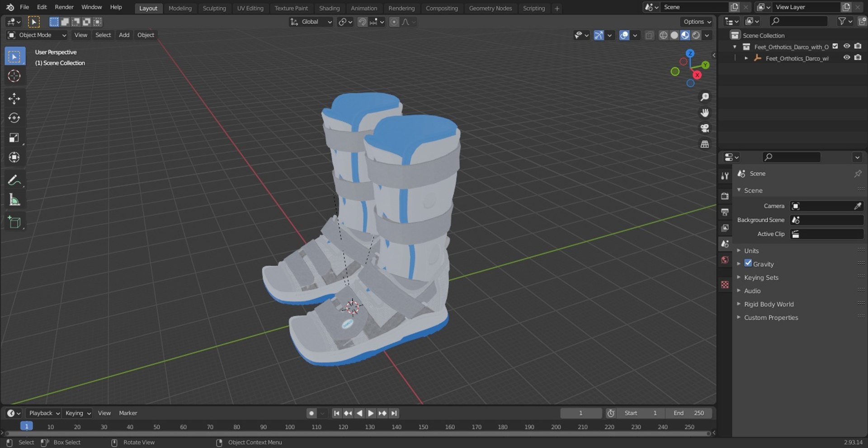Select the Move tool

pos(14,99)
